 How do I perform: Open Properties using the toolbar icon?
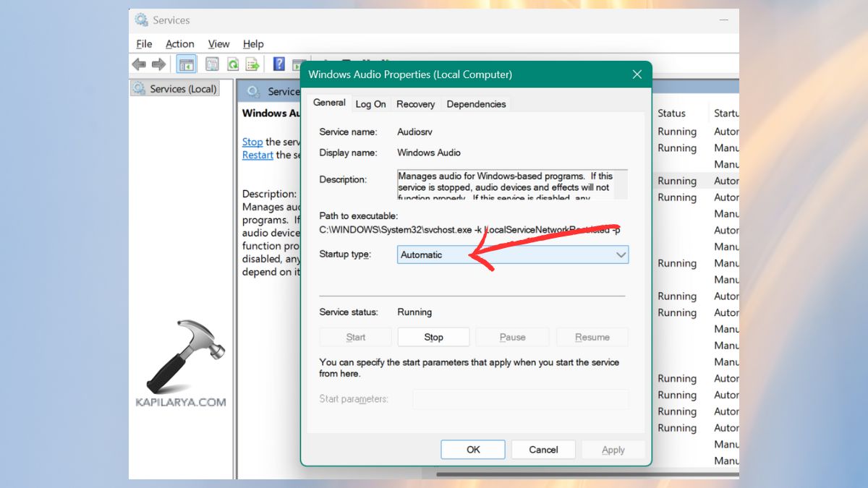tap(212, 64)
